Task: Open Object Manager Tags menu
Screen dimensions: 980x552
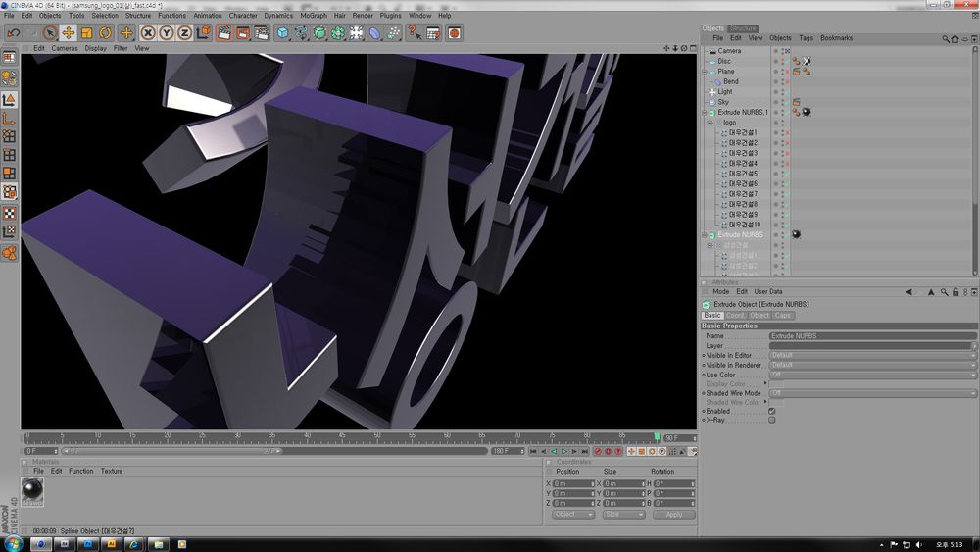Action: [x=807, y=38]
